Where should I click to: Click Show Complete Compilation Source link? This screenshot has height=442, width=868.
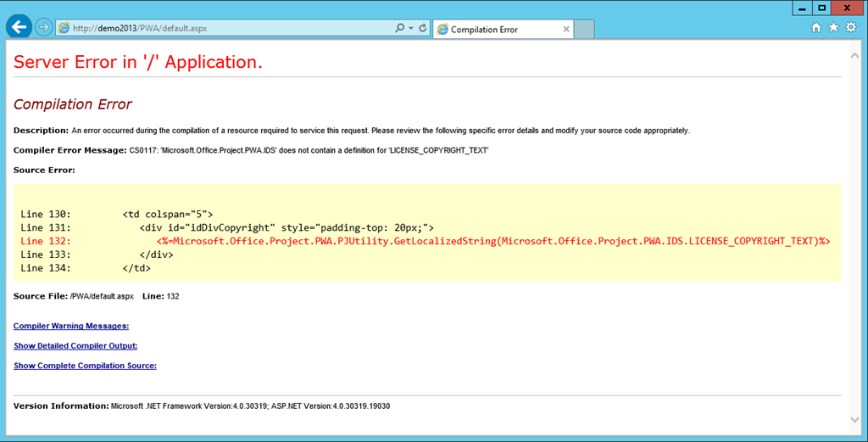point(85,366)
